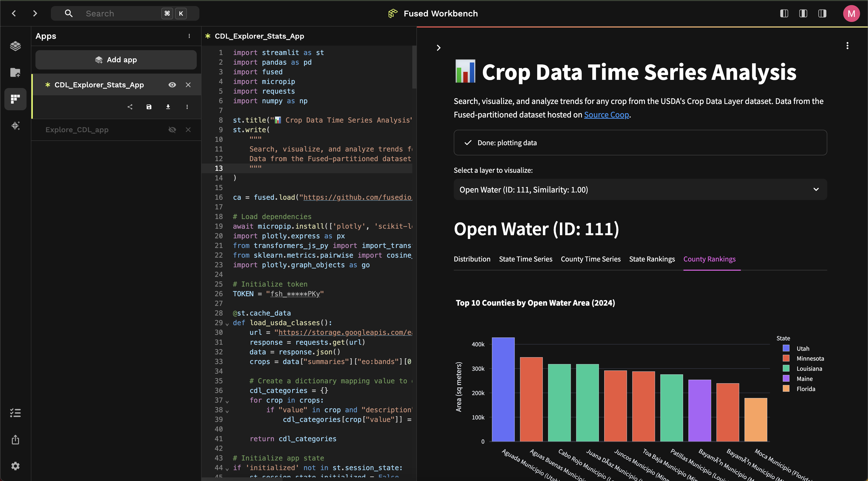Click the code editor vertical scrollbar
Viewport: 868px width, 481px height.
(x=414, y=67)
